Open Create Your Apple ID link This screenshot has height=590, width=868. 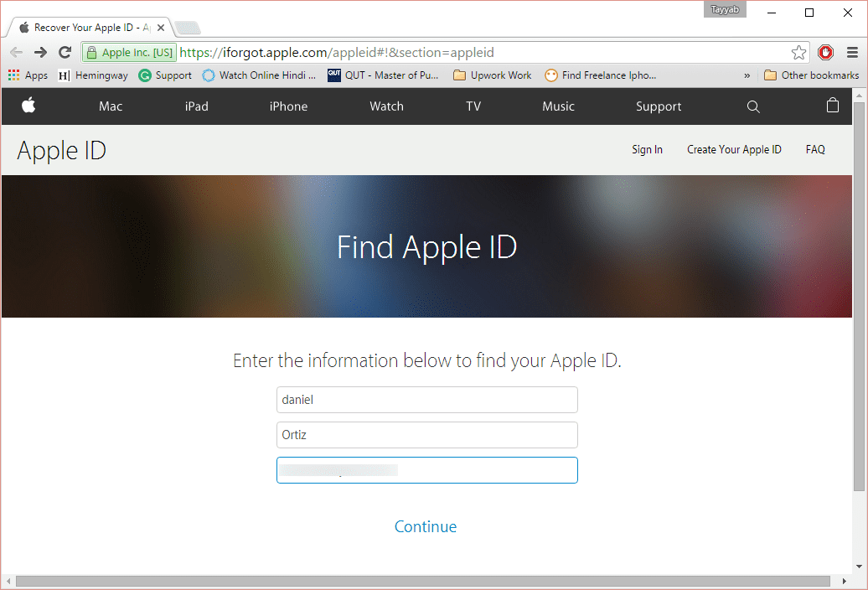click(734, 149)
